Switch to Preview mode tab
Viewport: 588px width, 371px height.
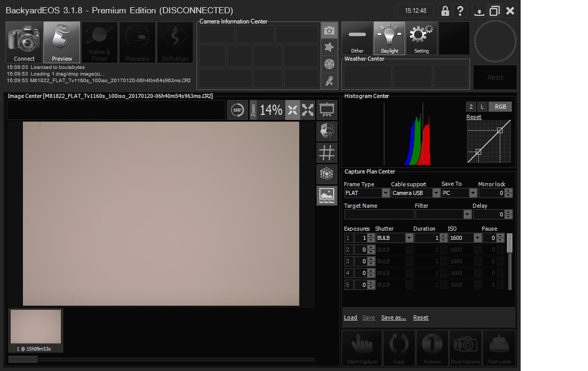point(62,42)
